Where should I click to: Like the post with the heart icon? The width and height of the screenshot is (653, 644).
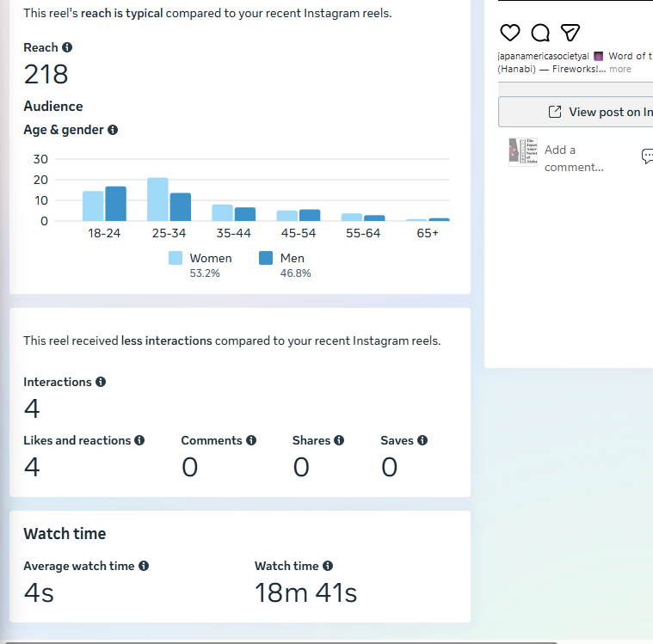pyautogui.click(x=510, y=33)
